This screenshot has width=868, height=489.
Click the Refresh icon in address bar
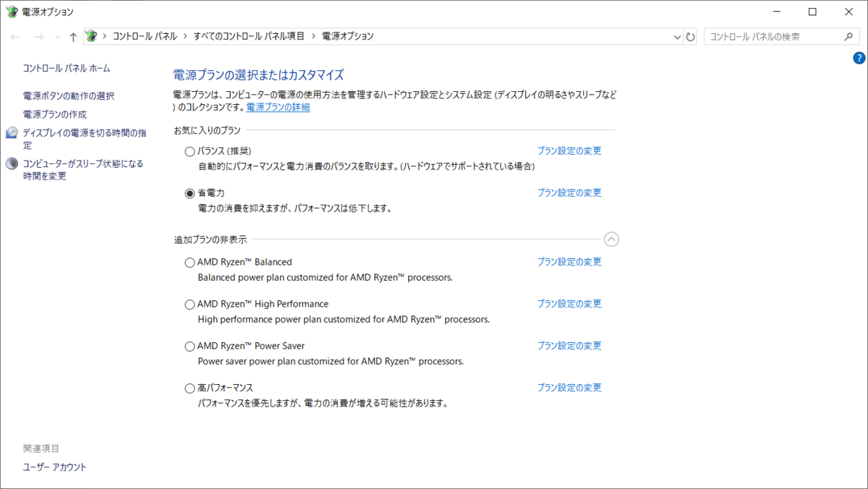pos(691,36)
